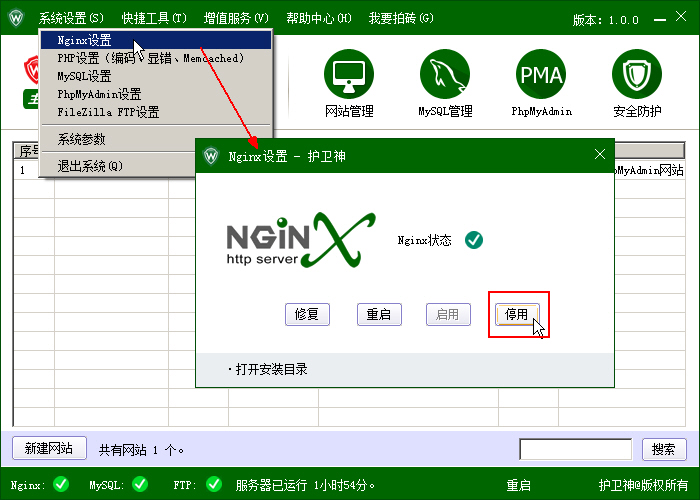Viewport: 700px width, 500px height.
Task: Open the 帮助中心(H) menu
Action: pos(318,18)
